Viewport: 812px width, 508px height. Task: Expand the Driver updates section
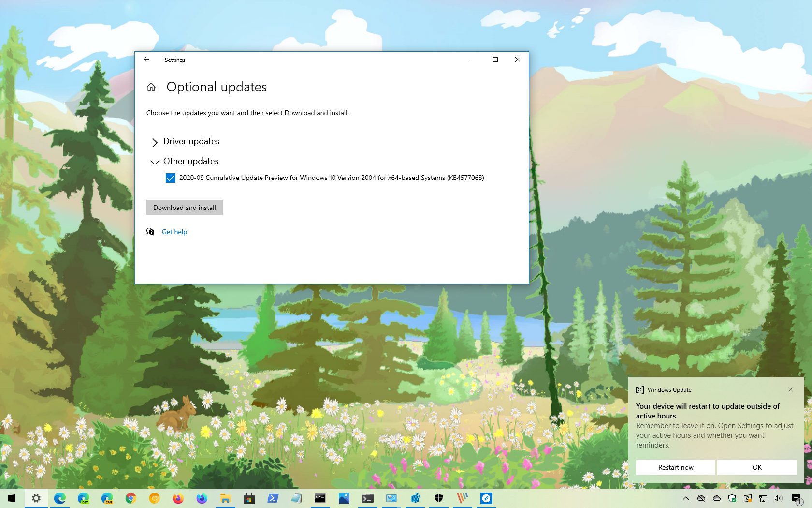pos(155,142)
